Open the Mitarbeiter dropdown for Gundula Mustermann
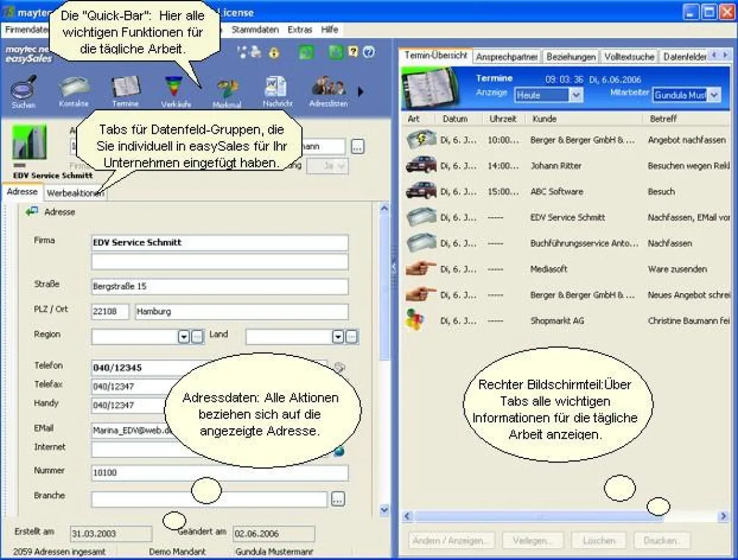The height and width of the screenshot is (560, 738). 686,95
